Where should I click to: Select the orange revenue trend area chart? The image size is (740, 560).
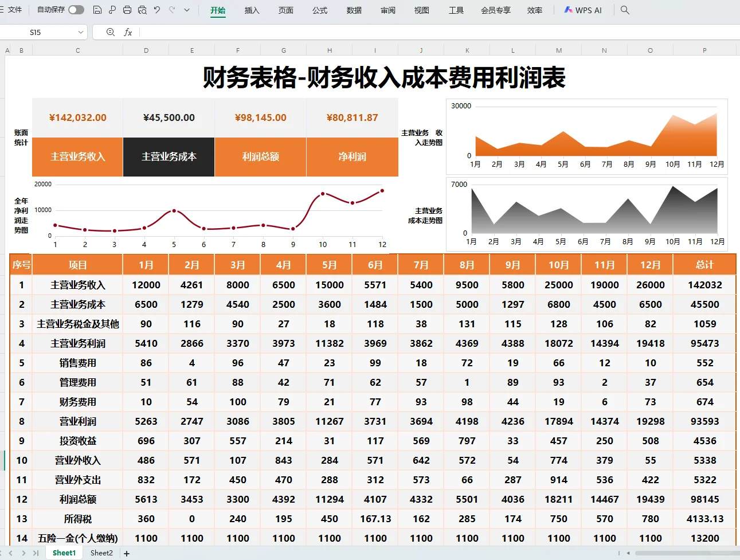click(587, 136)
